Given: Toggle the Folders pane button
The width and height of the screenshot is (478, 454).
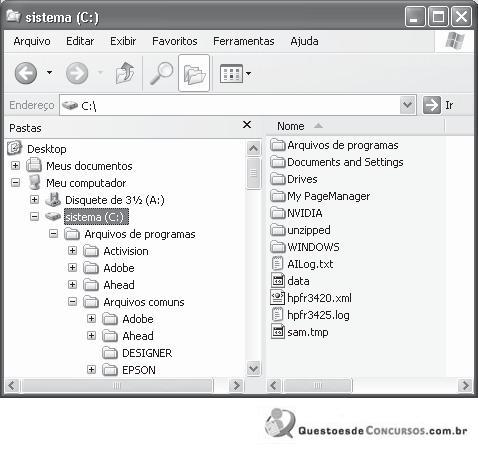Looking at the screenshot, I should click(194, 73).
